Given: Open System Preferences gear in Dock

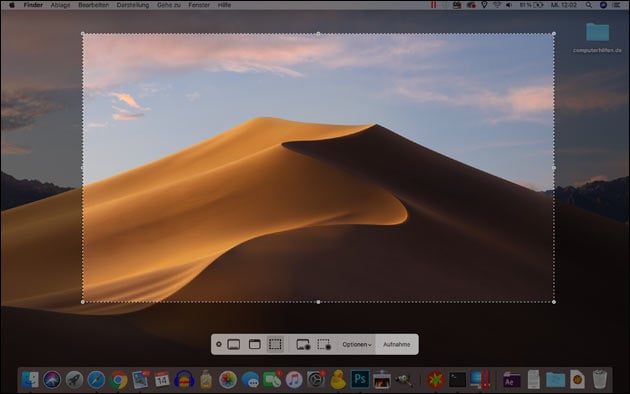Looking at the screenshot, I should point(316,380).
